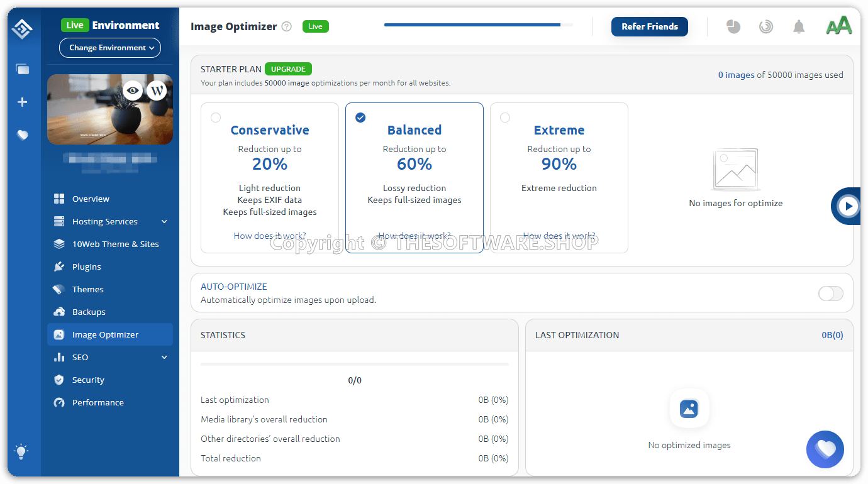Click the 0B(0) Last Optimization link
Image resolution: width=868 pixels, height=484 pixels.
click(832, 335)
